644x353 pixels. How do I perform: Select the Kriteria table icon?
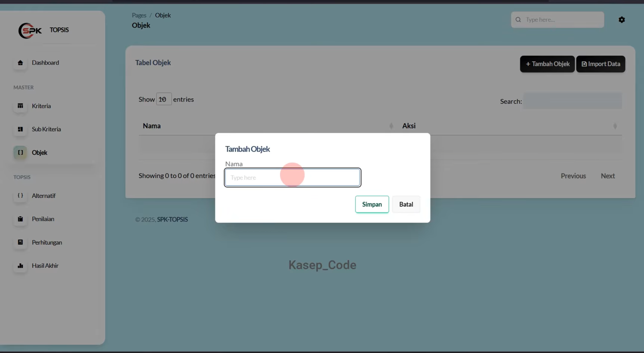[20, 106]
